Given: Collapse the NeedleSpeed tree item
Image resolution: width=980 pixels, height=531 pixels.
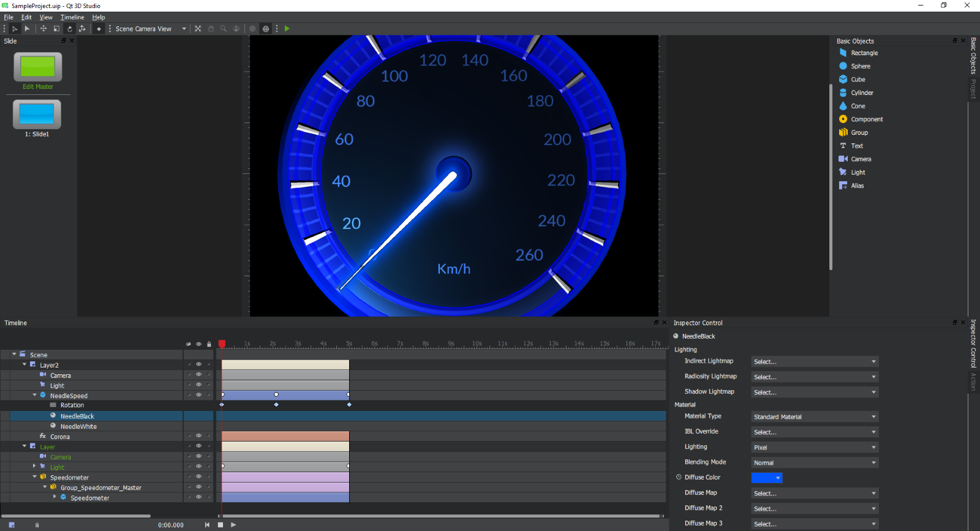Looking at the screenshot, I should (x=35, y=395).
